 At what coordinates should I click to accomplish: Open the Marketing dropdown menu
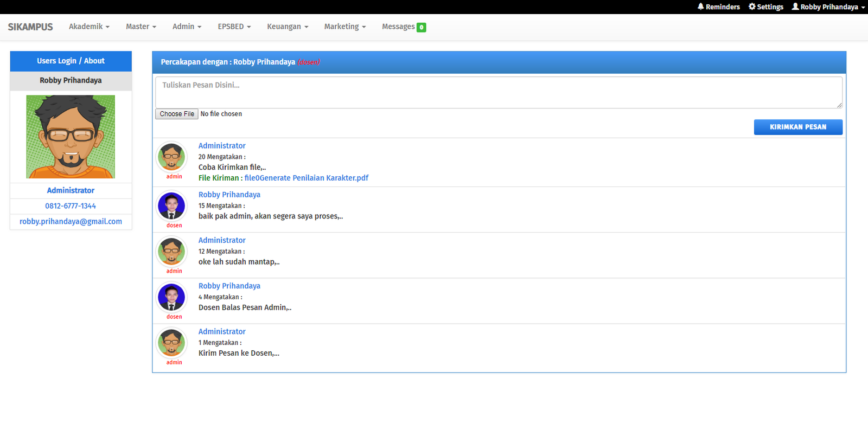[344, 27]
